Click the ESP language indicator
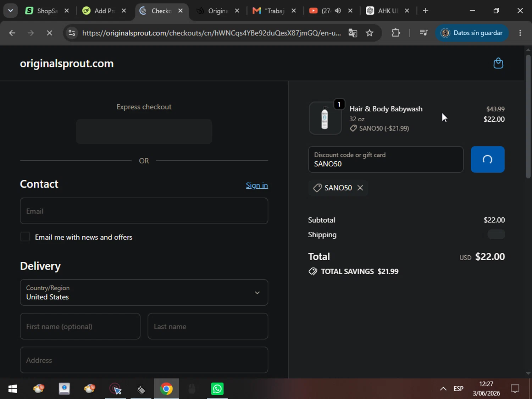This screenshot has height=399, width=532. [x=458, y=389]
